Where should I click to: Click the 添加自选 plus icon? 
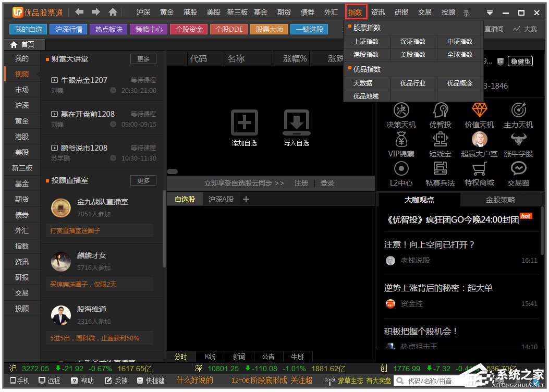click(x=244, y=123)
